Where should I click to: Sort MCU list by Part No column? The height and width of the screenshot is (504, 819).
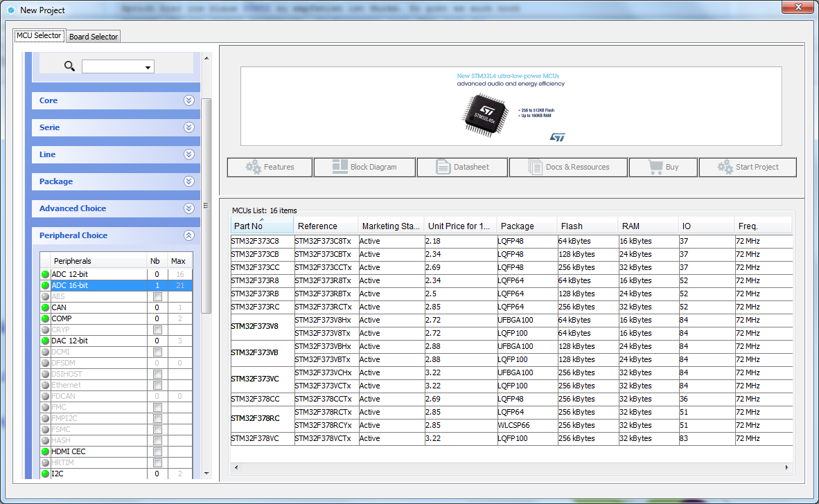262,226
